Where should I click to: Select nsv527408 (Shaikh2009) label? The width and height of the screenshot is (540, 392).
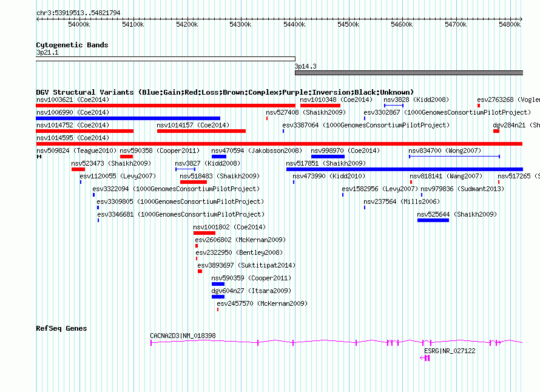tap(306, 113)
